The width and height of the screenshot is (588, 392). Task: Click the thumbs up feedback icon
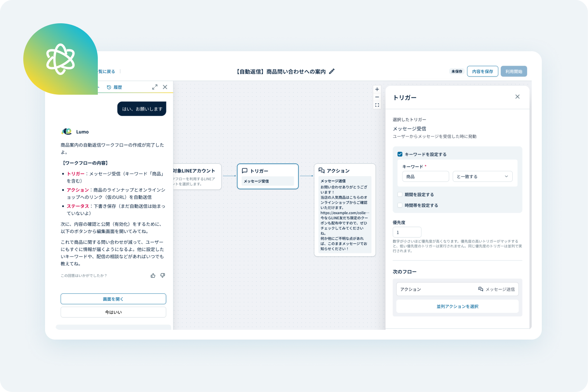[x=153, y=276]
